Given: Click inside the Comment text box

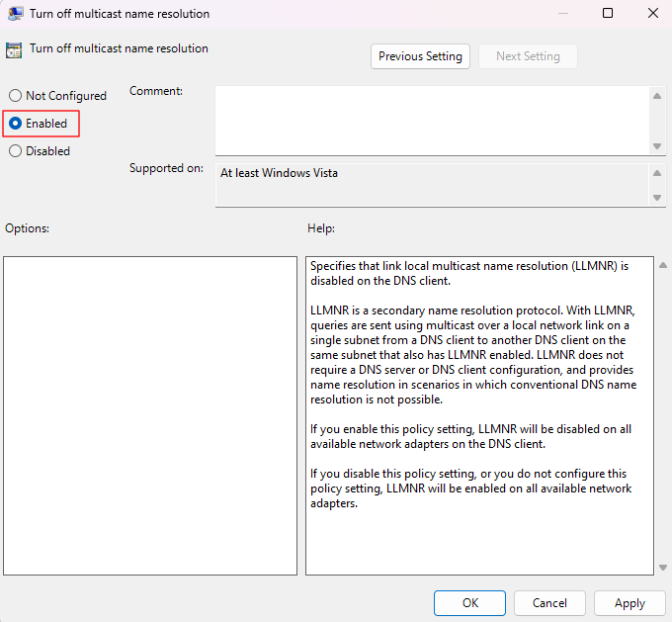Looking at the screenshot, I should [432, 121].
